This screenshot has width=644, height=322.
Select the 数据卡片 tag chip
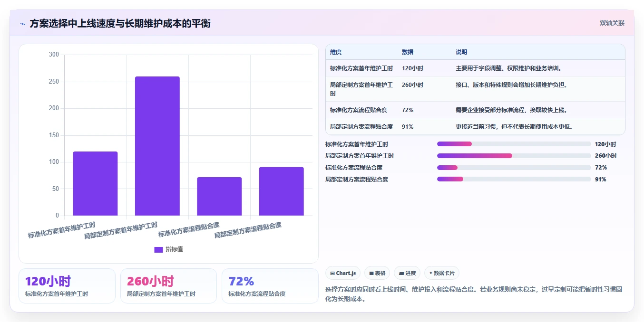[442, 273]
